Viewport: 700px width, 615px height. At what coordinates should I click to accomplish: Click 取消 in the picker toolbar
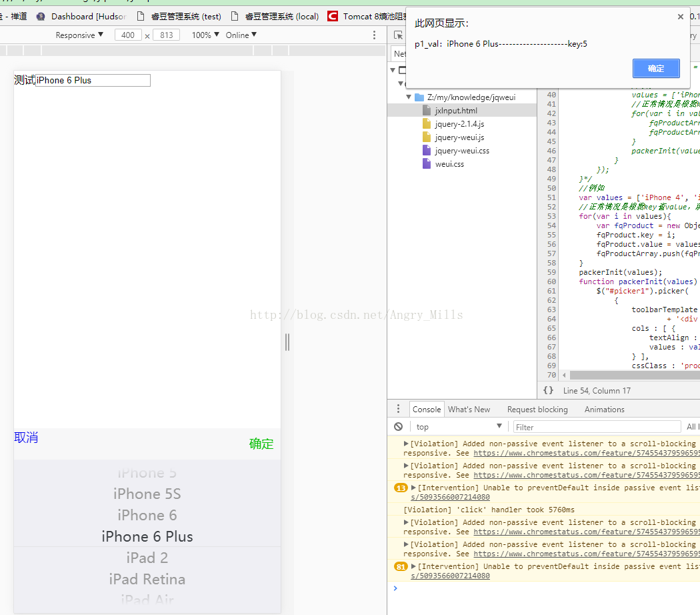tap(26, 438)
